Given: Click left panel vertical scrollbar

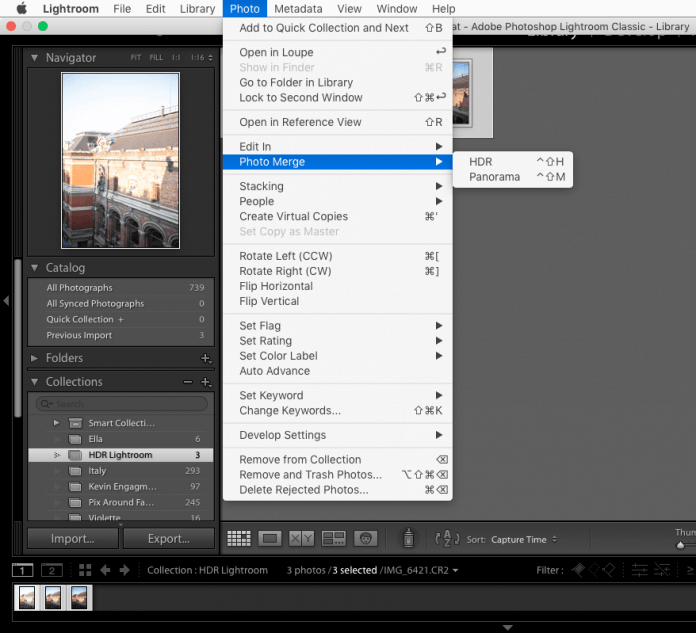Looking at the screenshot, I should coord(18,337).
